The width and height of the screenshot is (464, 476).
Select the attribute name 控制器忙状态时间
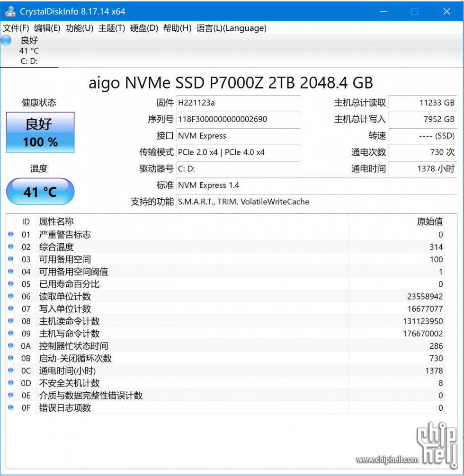click(73, 346)
